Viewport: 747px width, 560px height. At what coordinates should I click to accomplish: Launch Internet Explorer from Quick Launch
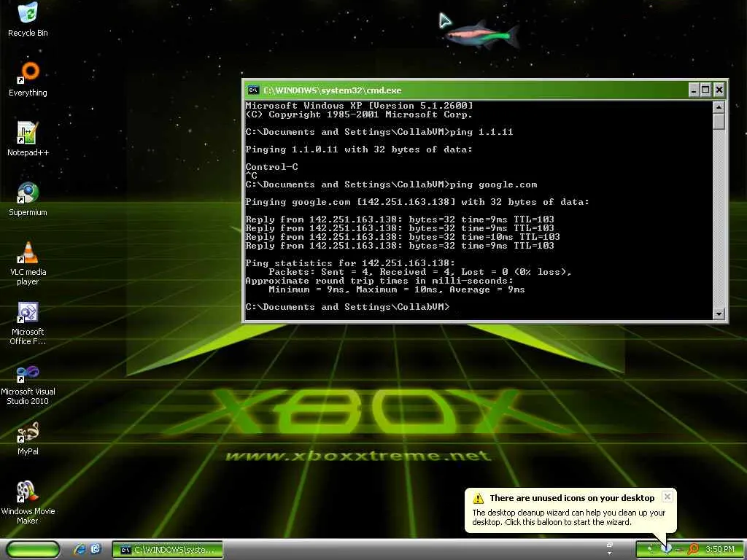80,550
